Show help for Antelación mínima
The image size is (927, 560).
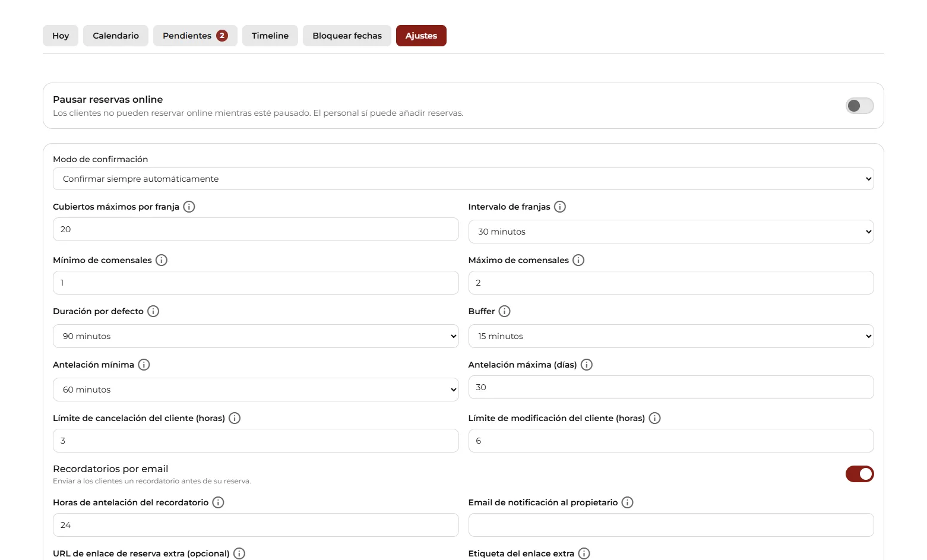point(144,365)
